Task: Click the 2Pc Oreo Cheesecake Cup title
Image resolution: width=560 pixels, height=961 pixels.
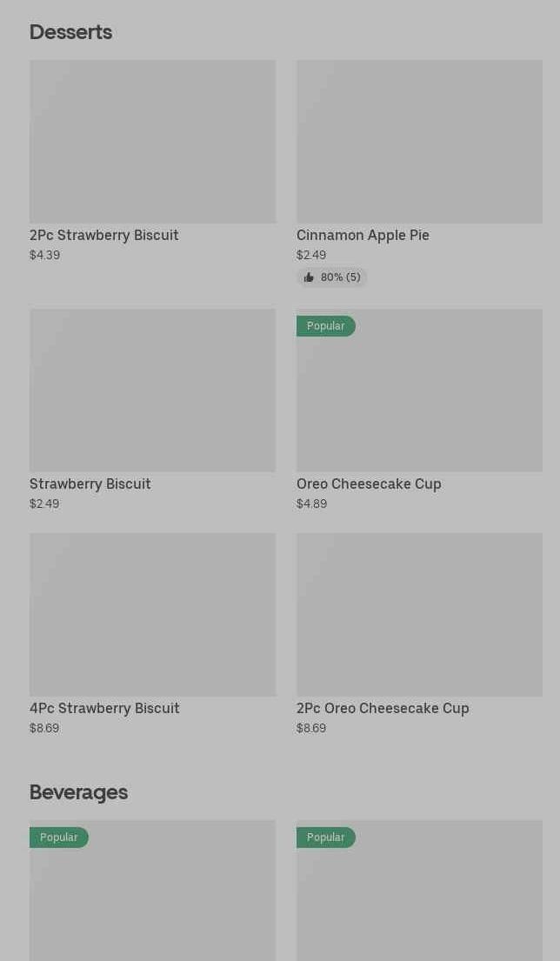Action: click(x=383, y=708)
